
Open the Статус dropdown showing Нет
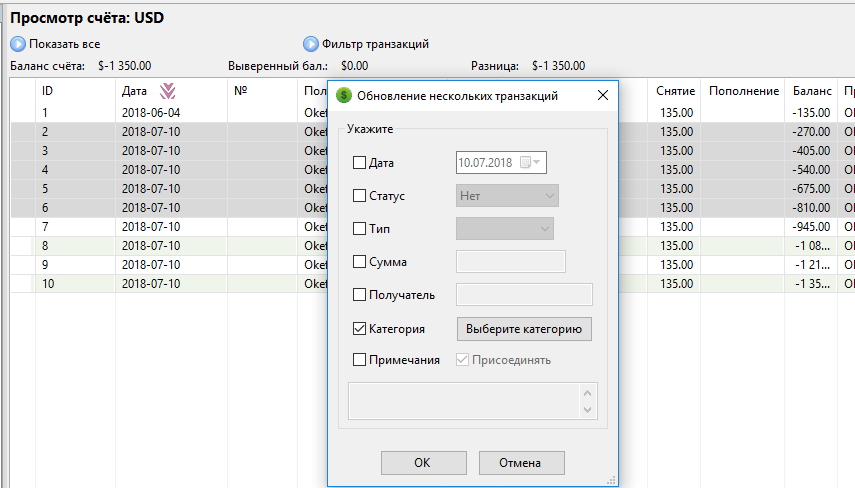[x=506, y=196]
